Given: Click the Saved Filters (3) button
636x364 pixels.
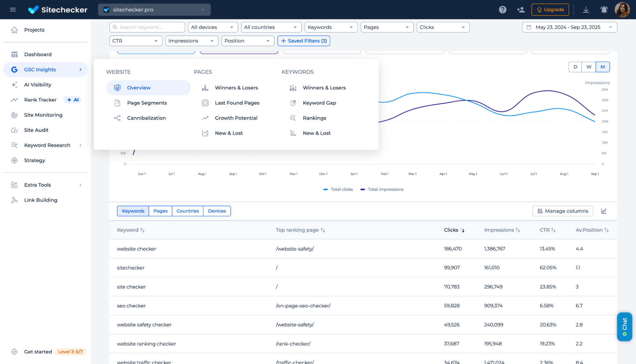Looking at the screenshot, I should point(304,41).
